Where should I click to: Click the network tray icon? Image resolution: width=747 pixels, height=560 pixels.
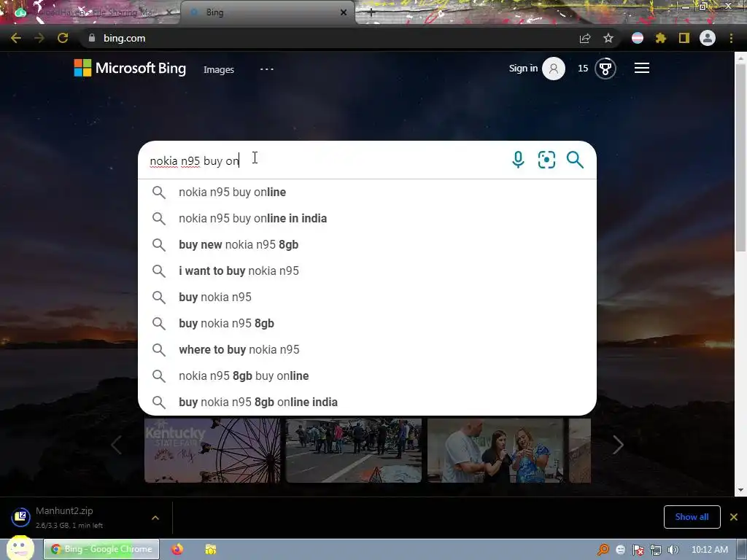click(656, 550)
